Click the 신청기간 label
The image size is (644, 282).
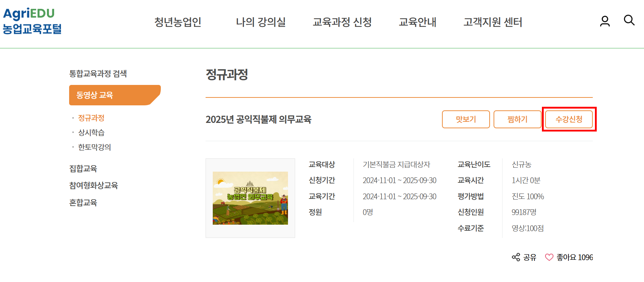(322, 180)
